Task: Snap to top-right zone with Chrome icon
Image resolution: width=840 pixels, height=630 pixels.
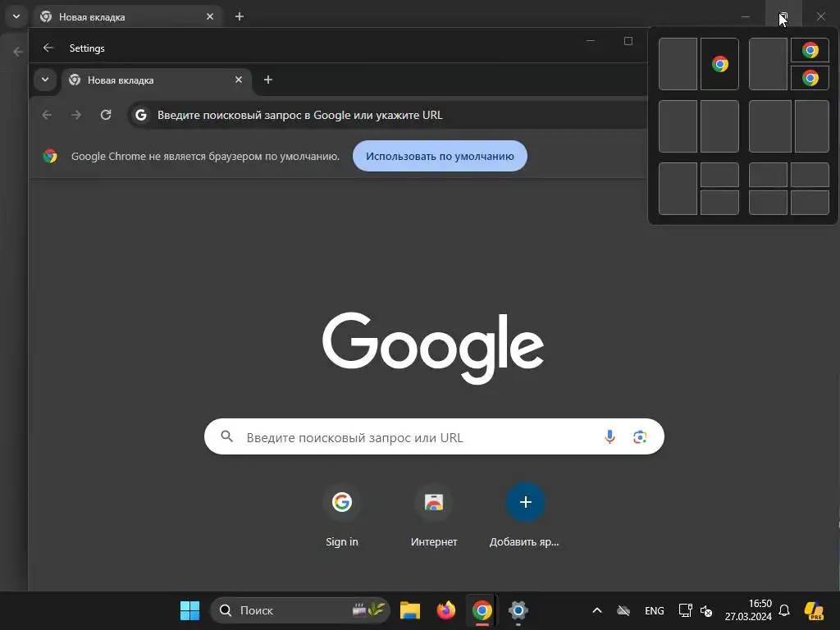Action: 810,50
